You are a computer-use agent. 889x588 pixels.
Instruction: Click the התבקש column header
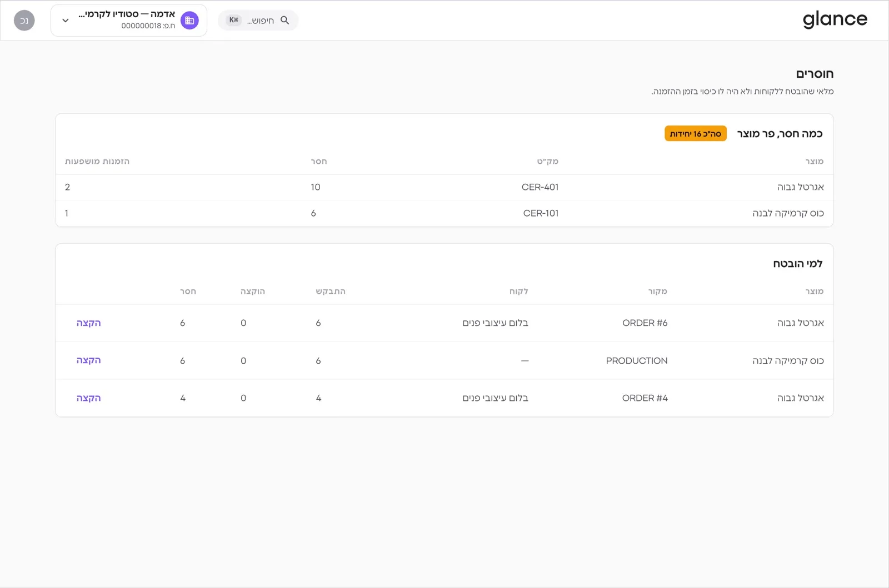click(331, 291)
